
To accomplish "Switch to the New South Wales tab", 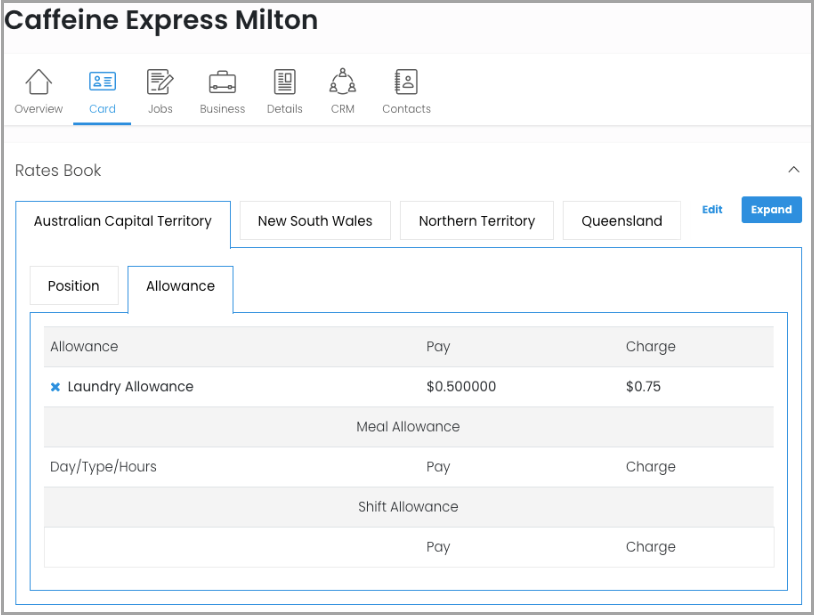I will 315,221.
